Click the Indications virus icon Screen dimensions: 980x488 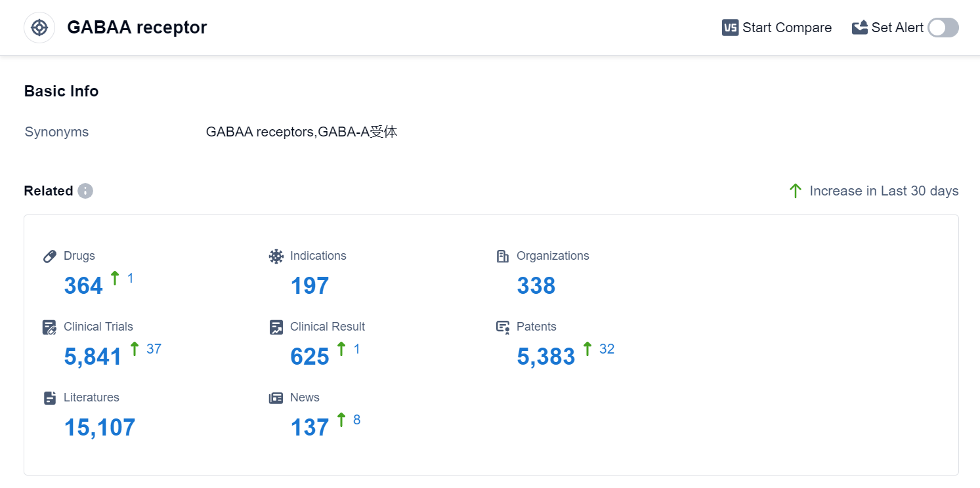276,256
